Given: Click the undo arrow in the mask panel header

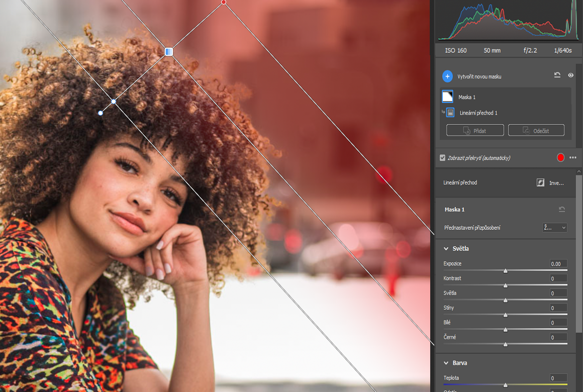Looking at the screenshot, I should [x=557, y=75].
